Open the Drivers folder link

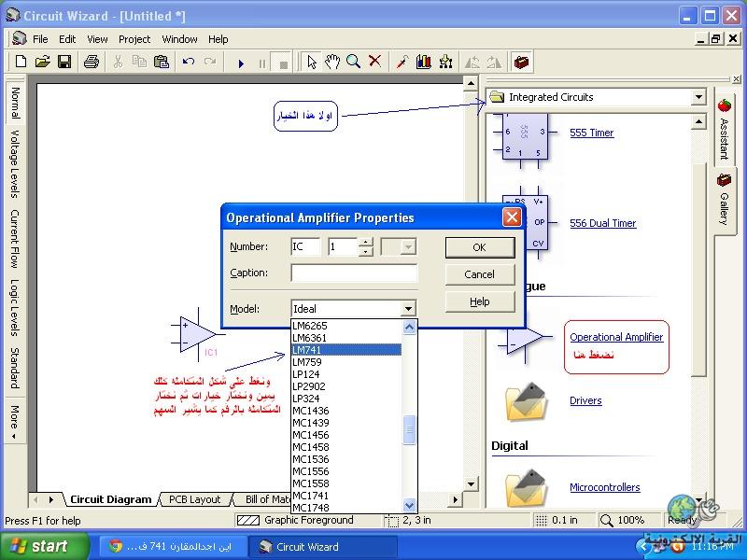point(585,401)
